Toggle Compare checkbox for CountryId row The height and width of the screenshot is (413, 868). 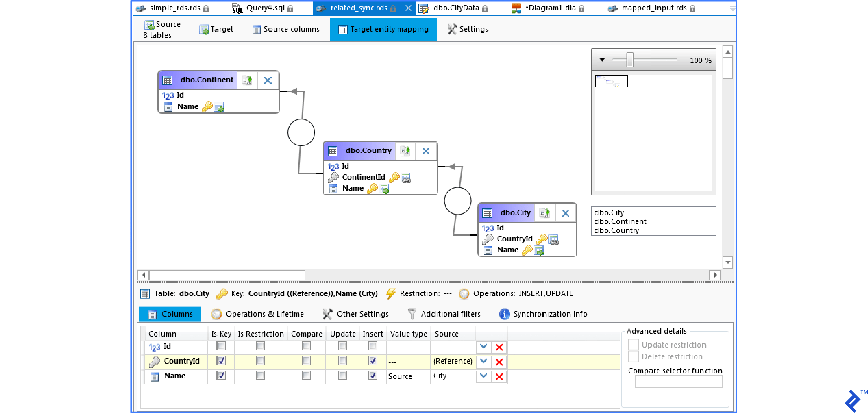pyautogui.click(x=306, y=360)
